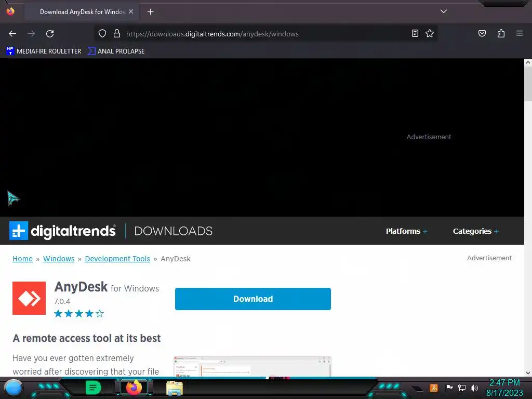This screenshot has width=532, height=399.
Task: Save page to Pocket icon
Action: point(482,33)
